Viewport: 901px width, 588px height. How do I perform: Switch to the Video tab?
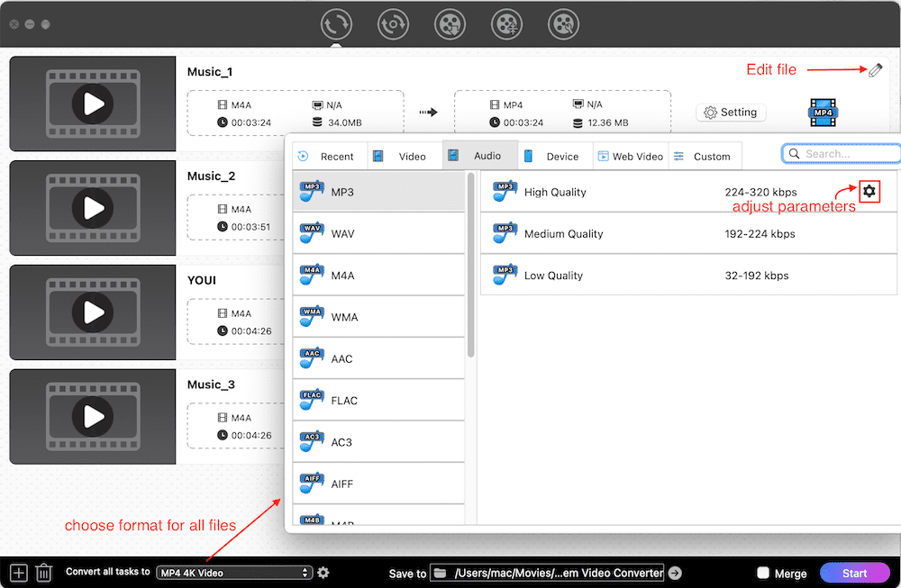(405, 156)
